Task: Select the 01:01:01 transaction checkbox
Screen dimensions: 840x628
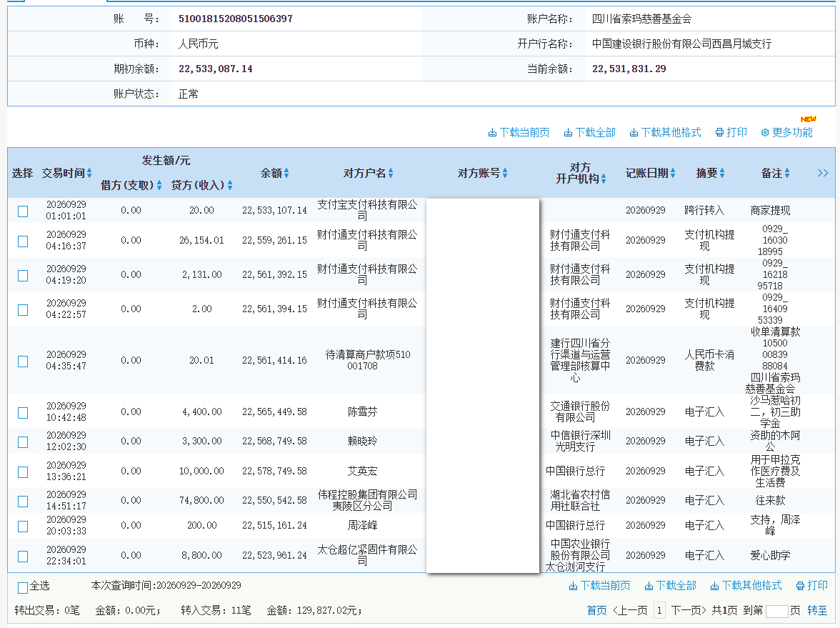Action: pyautogui.click(x=23, y=211)
